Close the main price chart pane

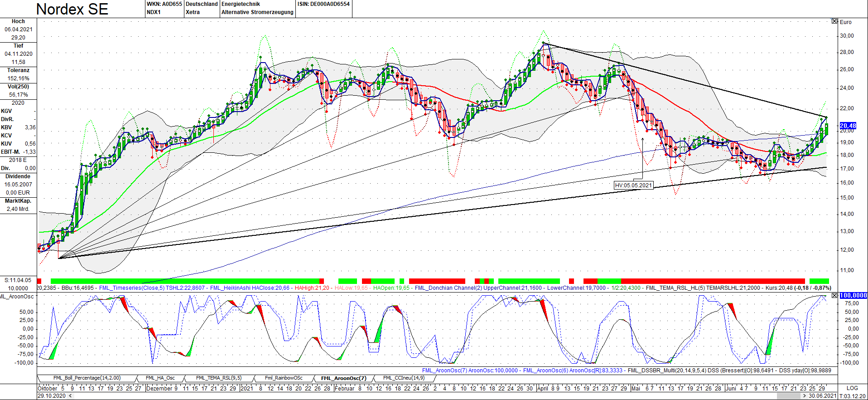point(834,21)
